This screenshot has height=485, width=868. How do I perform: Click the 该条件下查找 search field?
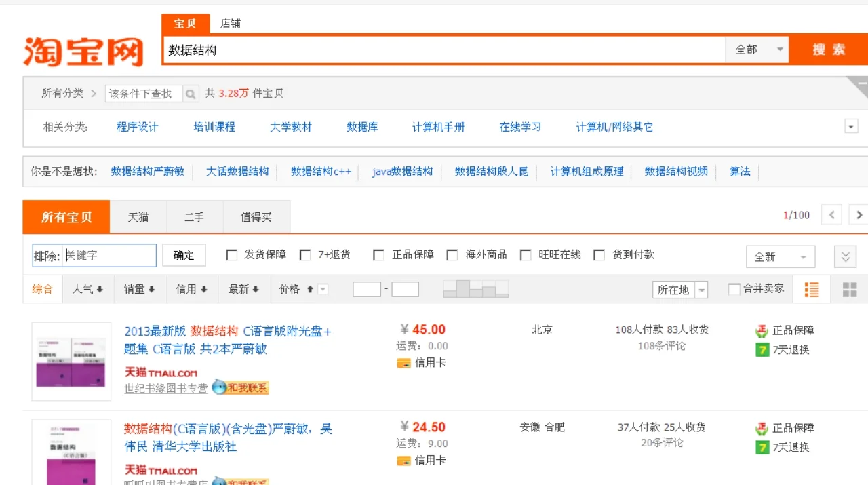point(144,94)
